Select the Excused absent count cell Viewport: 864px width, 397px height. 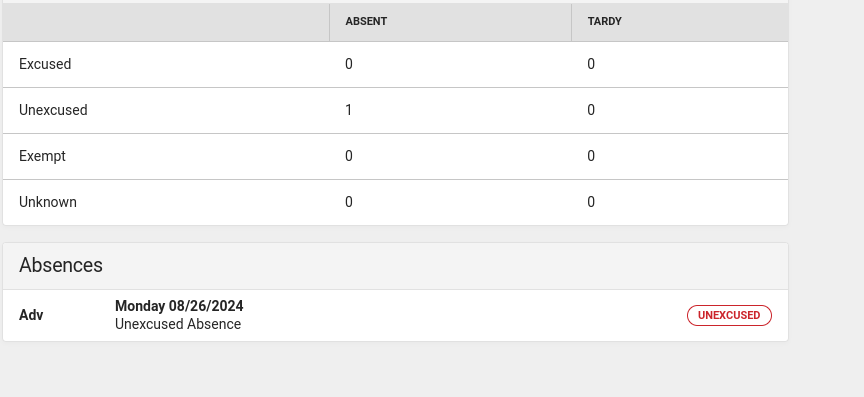(x=450, y=65)
